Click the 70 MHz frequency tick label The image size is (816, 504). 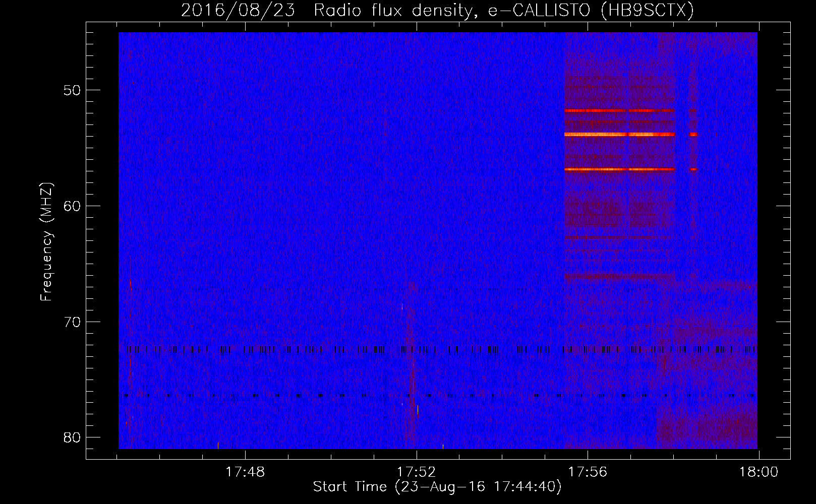pos(72,322)
